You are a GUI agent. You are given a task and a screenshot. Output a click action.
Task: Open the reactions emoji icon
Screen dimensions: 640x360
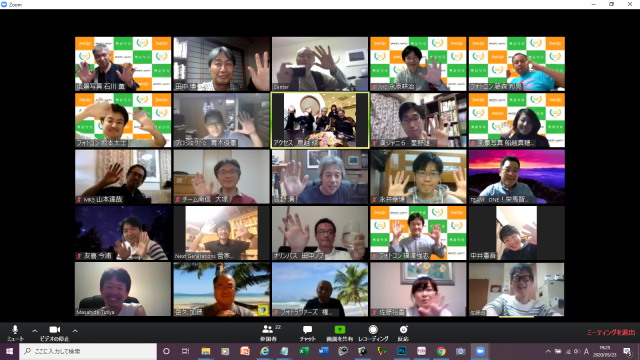pyautogui.click(x=403, y=329)
